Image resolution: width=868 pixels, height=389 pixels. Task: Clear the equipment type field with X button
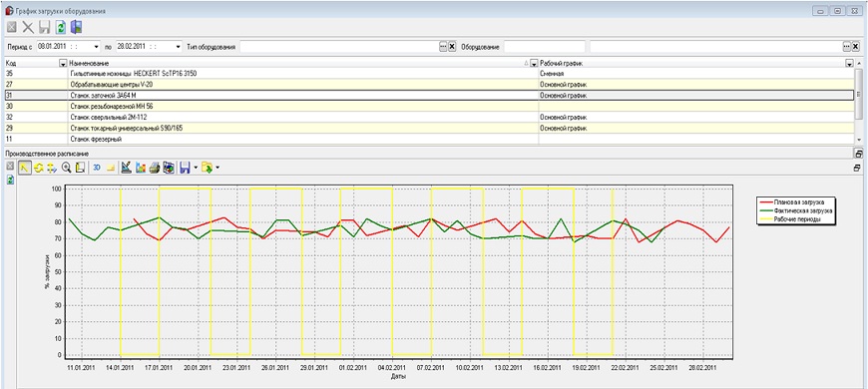[452, 47]
